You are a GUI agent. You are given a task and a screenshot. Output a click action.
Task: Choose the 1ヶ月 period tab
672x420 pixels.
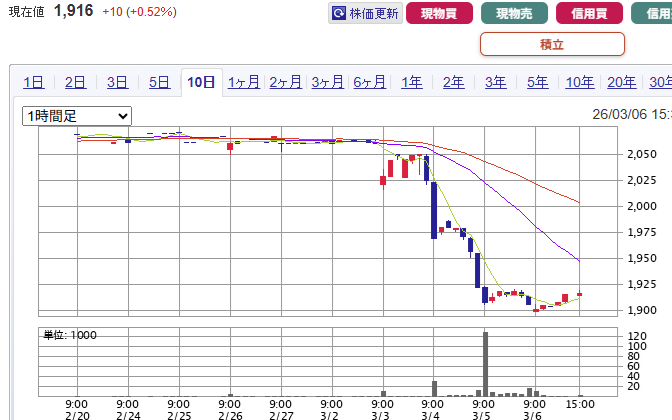point(244,83)
